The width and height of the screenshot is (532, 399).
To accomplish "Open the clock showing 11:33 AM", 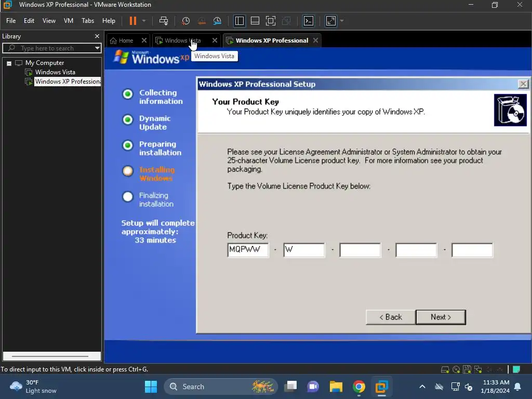I will click(495, 387).
